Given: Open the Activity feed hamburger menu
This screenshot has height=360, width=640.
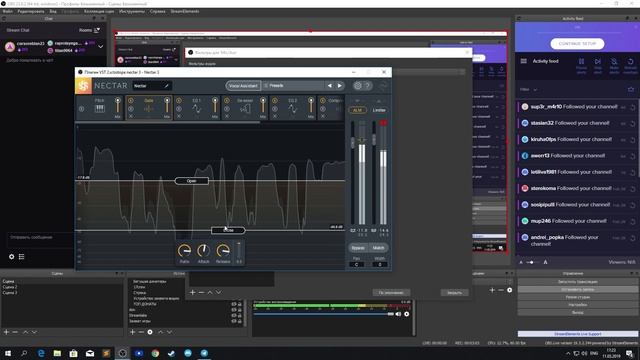Looking at the screenshot, I should [524, 61].
